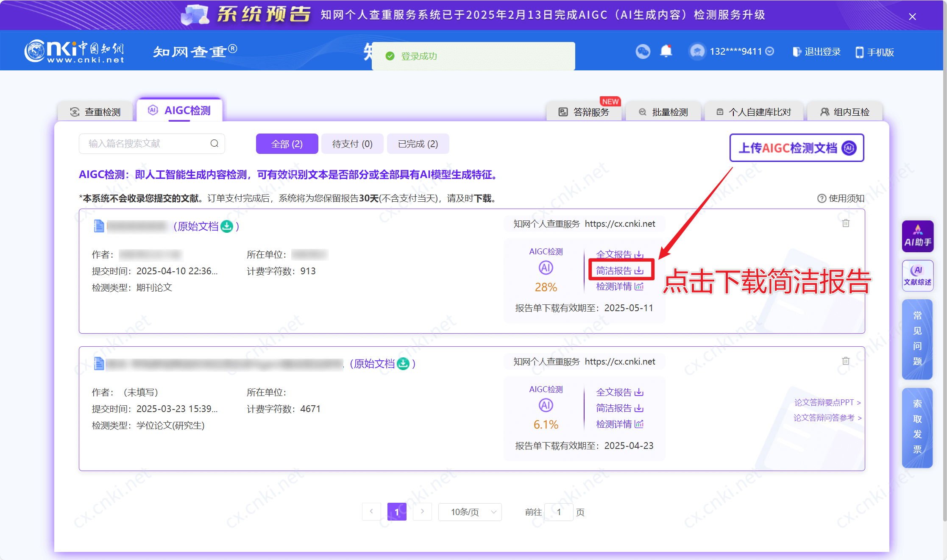This screenshot has height=560, width=947.
Task: Delete the 学位论文 record with trash icon
Action: [846, 361]
